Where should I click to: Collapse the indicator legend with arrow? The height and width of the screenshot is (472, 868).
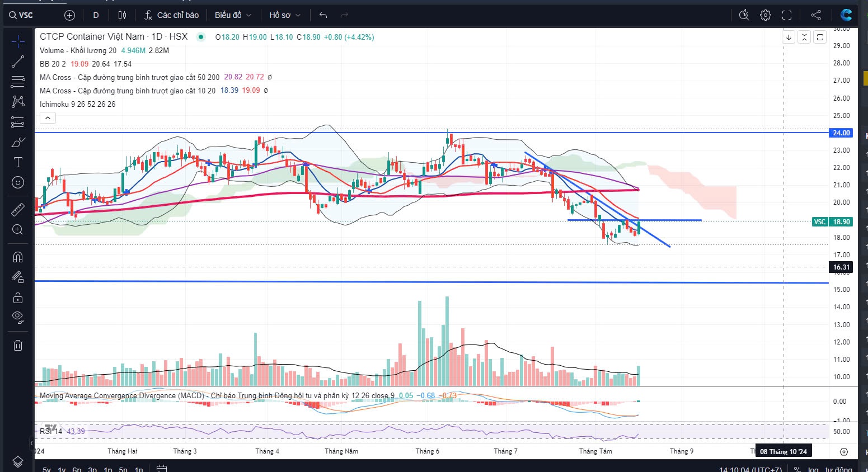48,118
